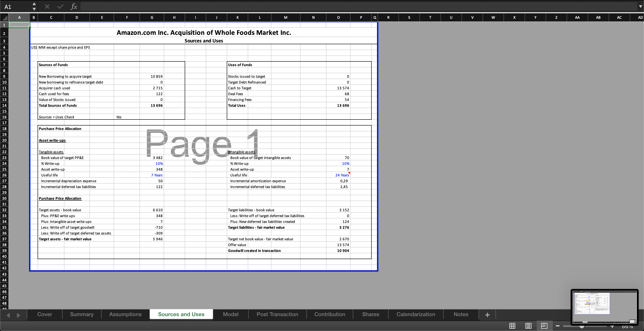Switch to the Shares sheet tab

[x=371, y=314]
